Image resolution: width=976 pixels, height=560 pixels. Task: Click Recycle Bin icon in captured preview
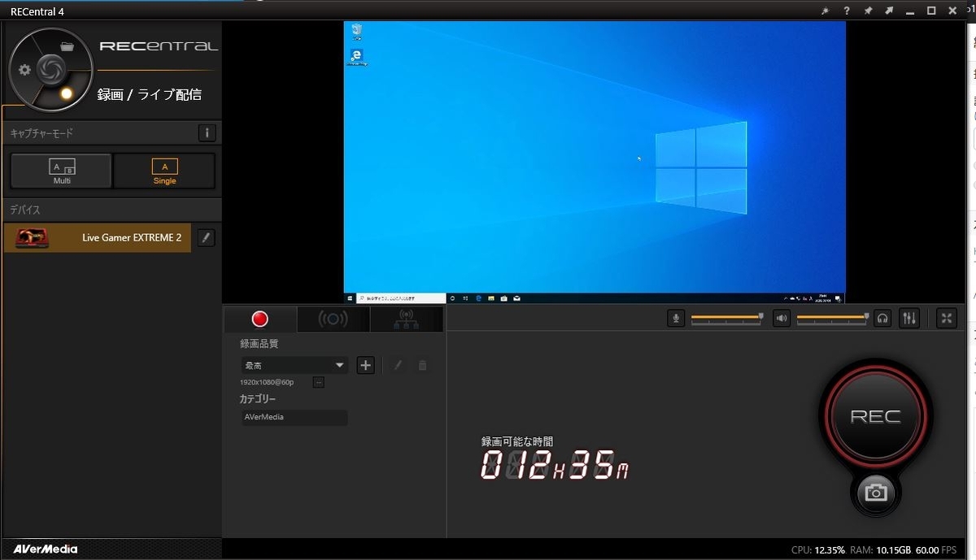tap(356, 31)
